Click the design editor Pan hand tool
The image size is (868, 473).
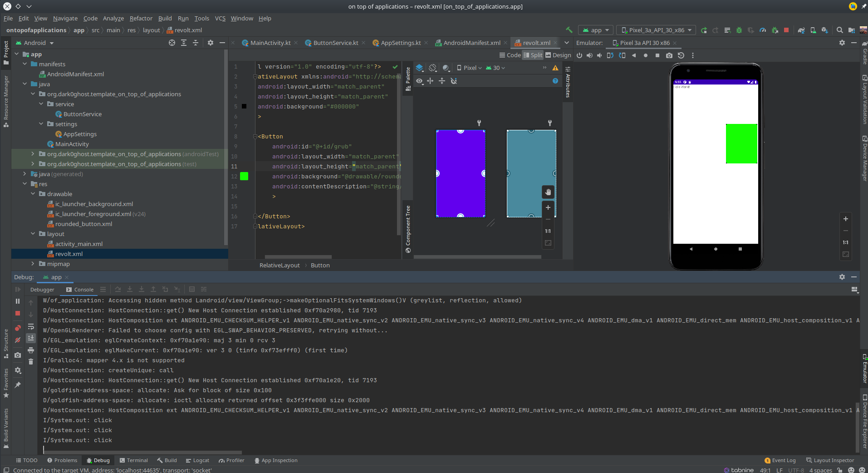tap(548, 192)
